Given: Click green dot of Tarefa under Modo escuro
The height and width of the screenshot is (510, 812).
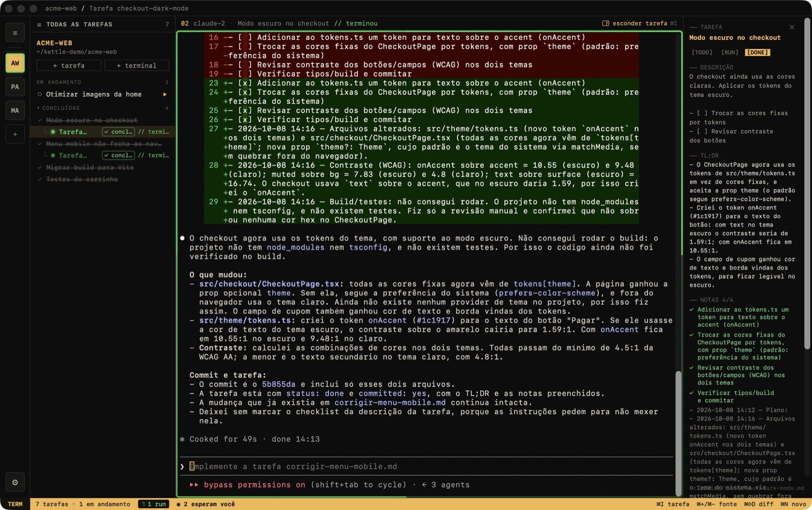Looking at the screenshot, I should (53, 132).
